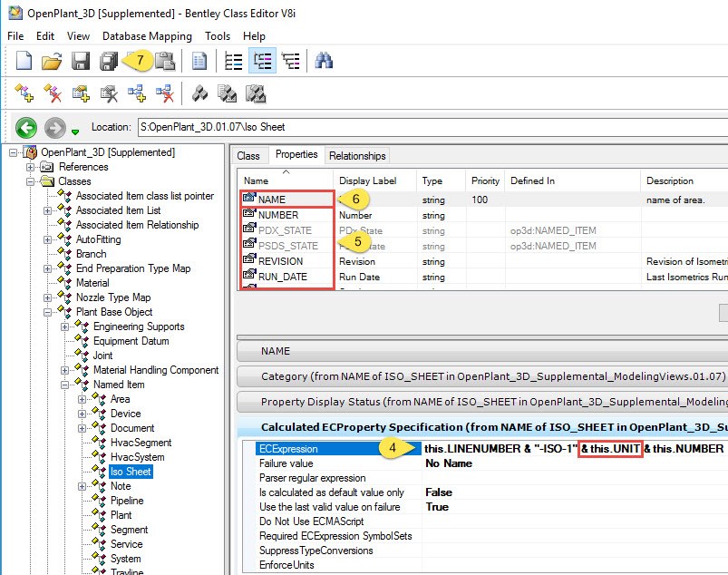This screenshot has width=728, height=575.
Task: Click 'Use the last valid value on failure'
Action: pos(330,507)
